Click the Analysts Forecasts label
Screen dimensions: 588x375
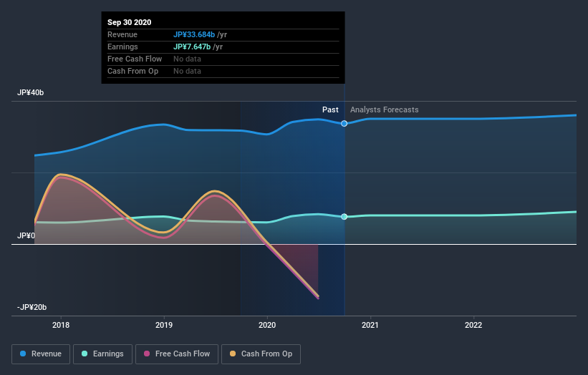[x=385, y=109]
